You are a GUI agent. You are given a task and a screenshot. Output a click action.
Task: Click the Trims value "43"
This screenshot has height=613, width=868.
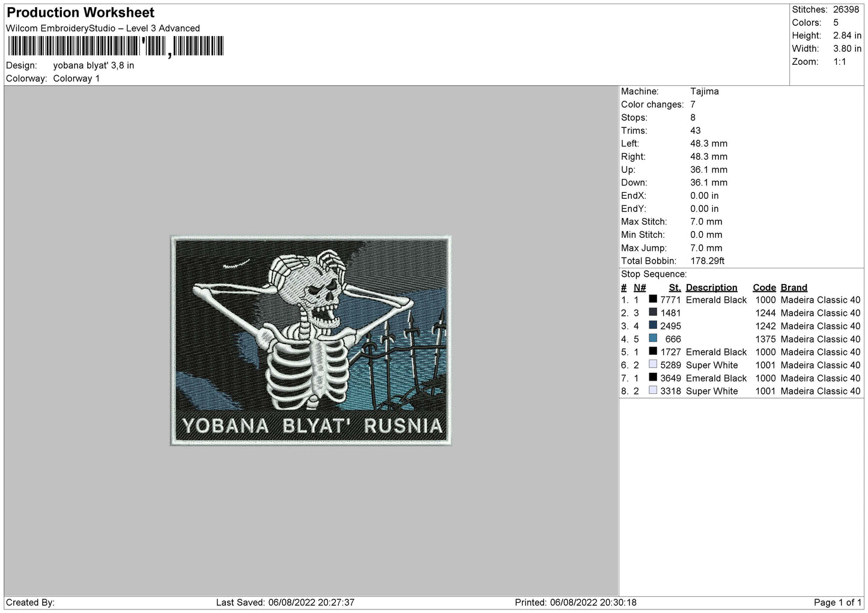[696, 131]
